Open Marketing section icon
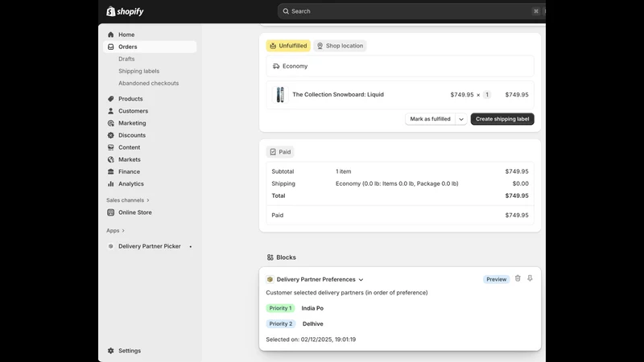 pyautogui.click(x=111, y=123)
